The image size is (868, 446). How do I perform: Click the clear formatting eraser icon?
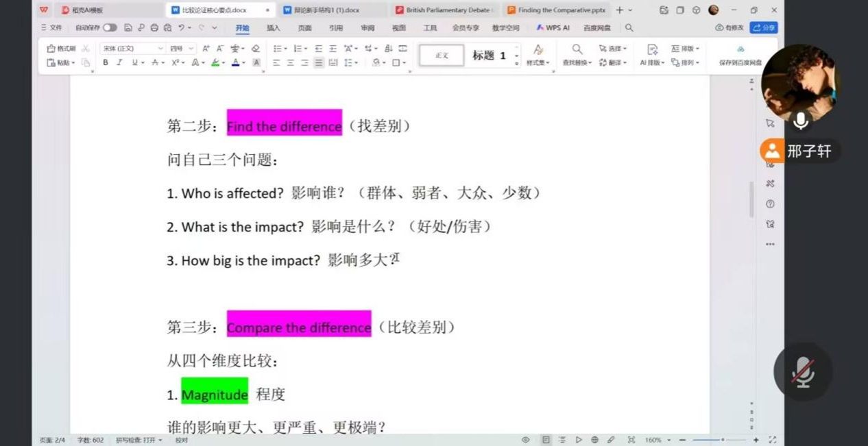pyautogui.click(x=256, y=49)
